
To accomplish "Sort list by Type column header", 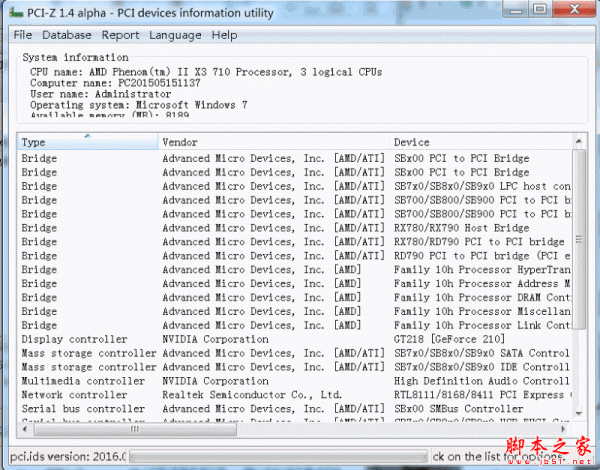I will (x=88, y=142).
